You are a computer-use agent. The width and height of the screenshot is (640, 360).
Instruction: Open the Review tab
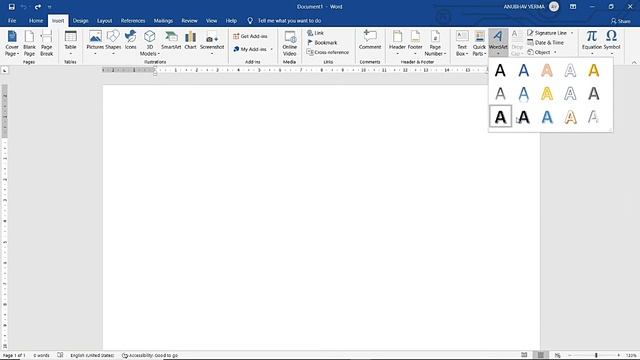pyautogui.click(x=189, y=20)
